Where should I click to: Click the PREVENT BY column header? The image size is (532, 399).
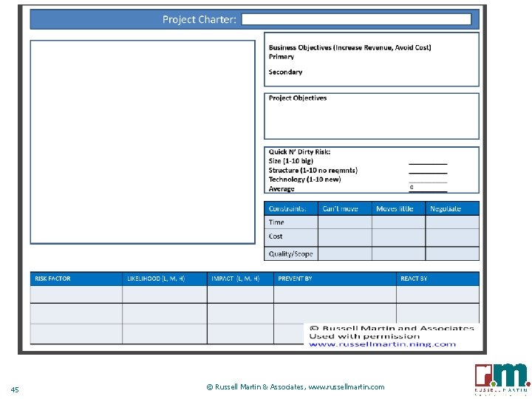335,279
